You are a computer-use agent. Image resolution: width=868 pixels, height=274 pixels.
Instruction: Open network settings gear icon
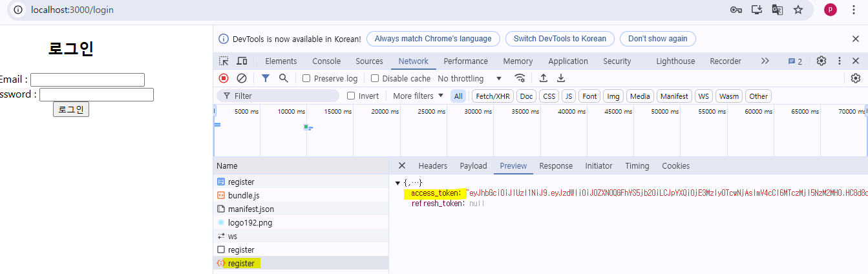click(x=856, y=78)
